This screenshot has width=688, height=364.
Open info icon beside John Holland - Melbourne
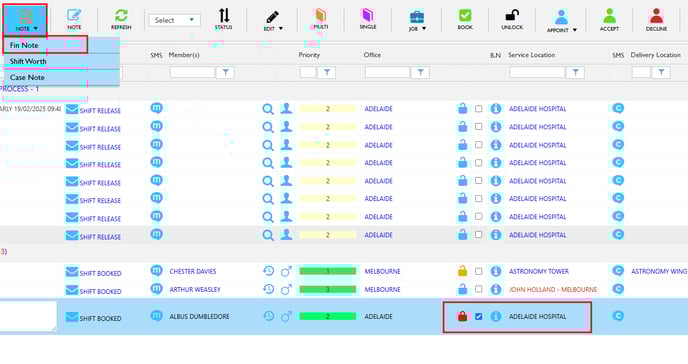(496, 289)
